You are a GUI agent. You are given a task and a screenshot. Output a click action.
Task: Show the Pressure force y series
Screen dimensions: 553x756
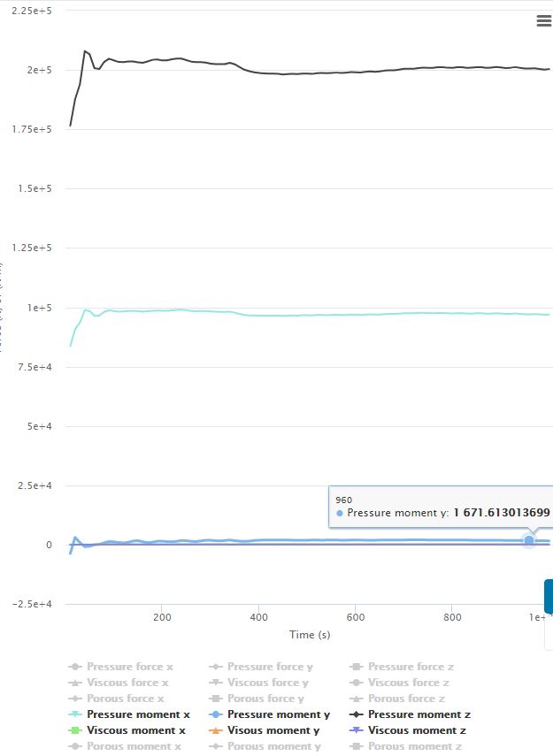269,667
